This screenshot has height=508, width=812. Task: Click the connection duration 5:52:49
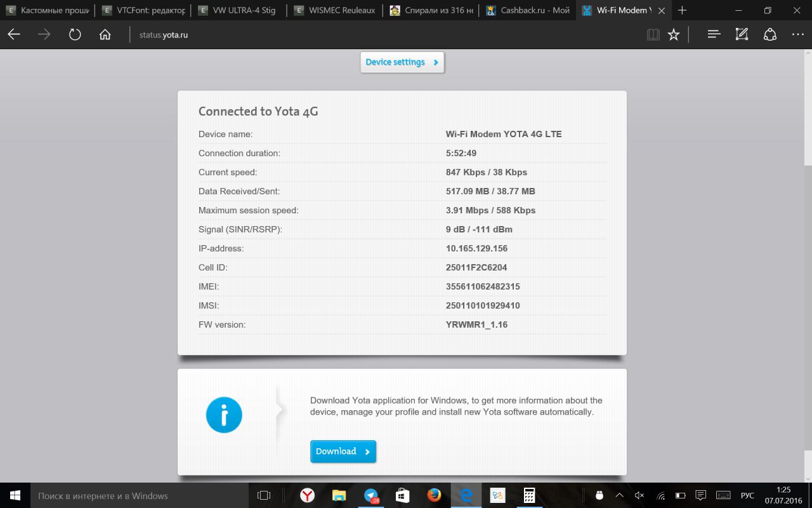461,153
